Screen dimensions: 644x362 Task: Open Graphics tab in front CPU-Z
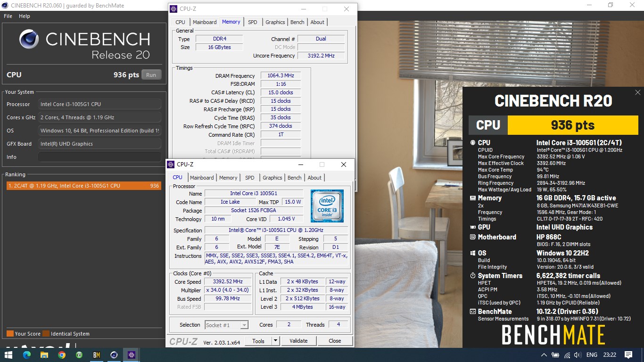coord(272,178)
